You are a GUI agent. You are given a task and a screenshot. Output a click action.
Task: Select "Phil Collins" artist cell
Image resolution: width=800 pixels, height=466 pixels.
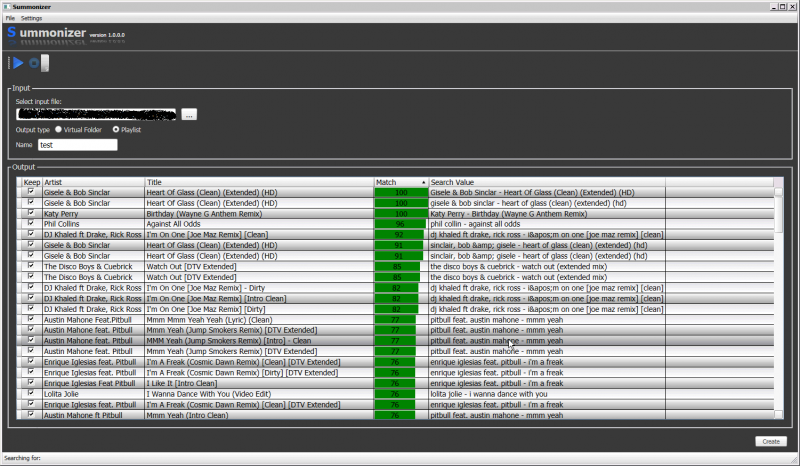[93, 224]
